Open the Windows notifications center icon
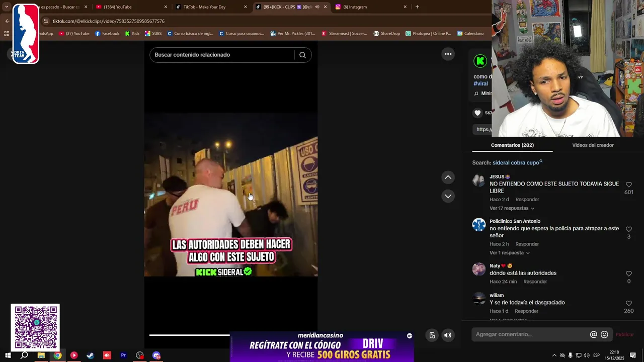The width and height of the screenshot is (644, 362). [x=633, y=355]
